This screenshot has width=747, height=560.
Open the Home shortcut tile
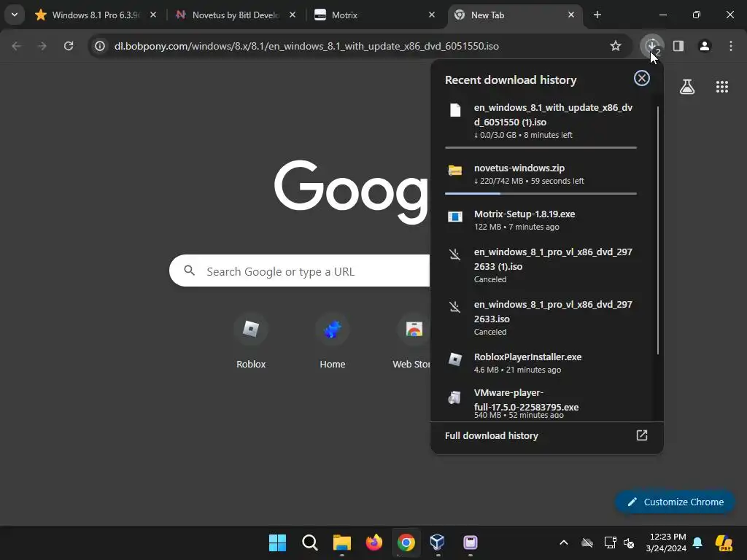(333, 341)
